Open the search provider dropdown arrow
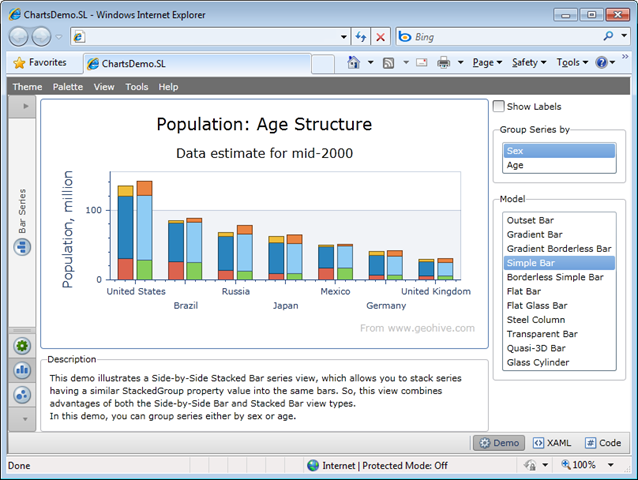The image size is (638, 480). [x=624, y=36]
